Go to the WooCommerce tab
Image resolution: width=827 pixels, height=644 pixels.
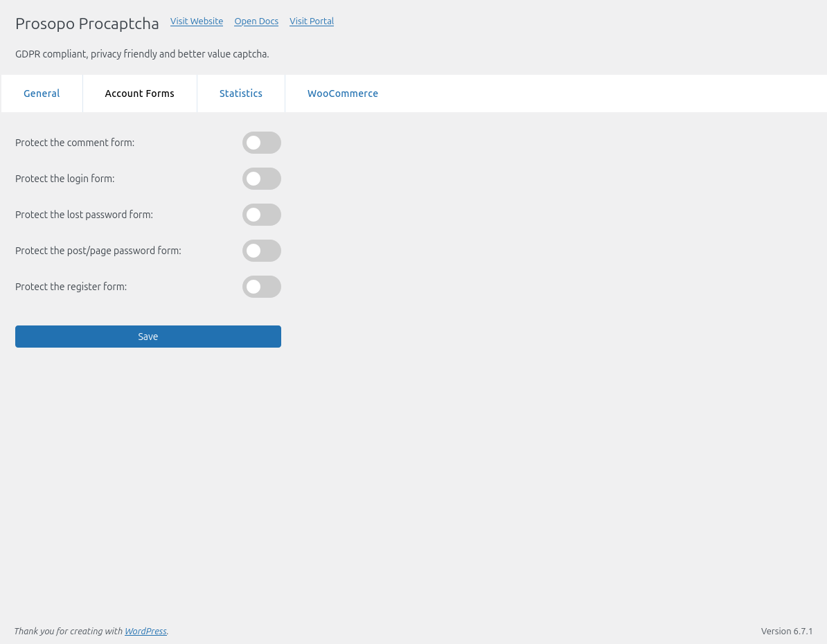pos(343,93)
